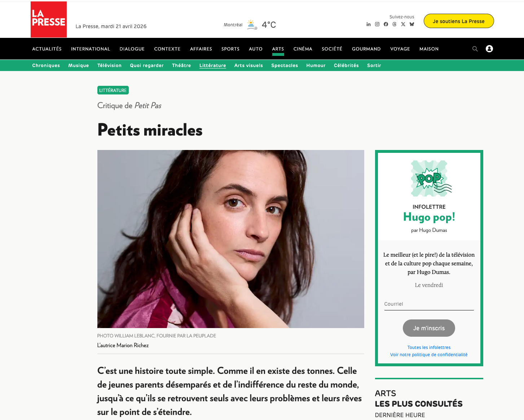This screenshot has width=524, height=420.
Task: Click the Je m'inscris button
Action: 429,328
